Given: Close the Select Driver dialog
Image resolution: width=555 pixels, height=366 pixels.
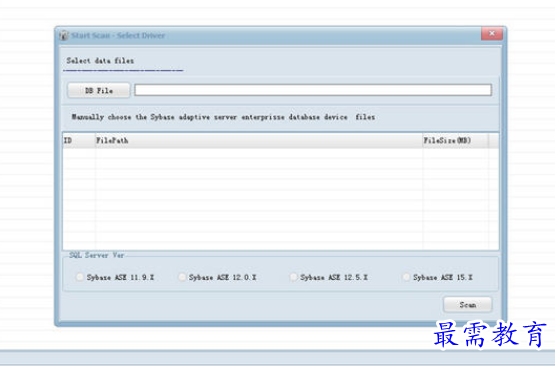Looking at the screenshot, I should 492,34.
